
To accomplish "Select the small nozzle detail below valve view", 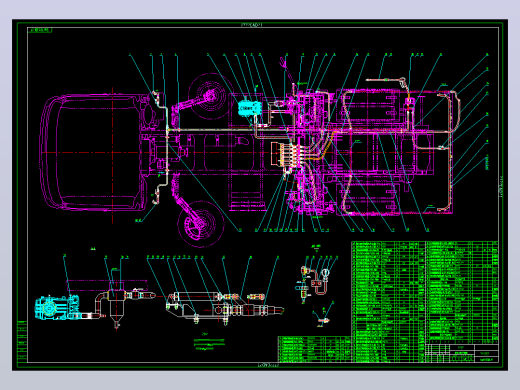I will [x=324, y=320].
